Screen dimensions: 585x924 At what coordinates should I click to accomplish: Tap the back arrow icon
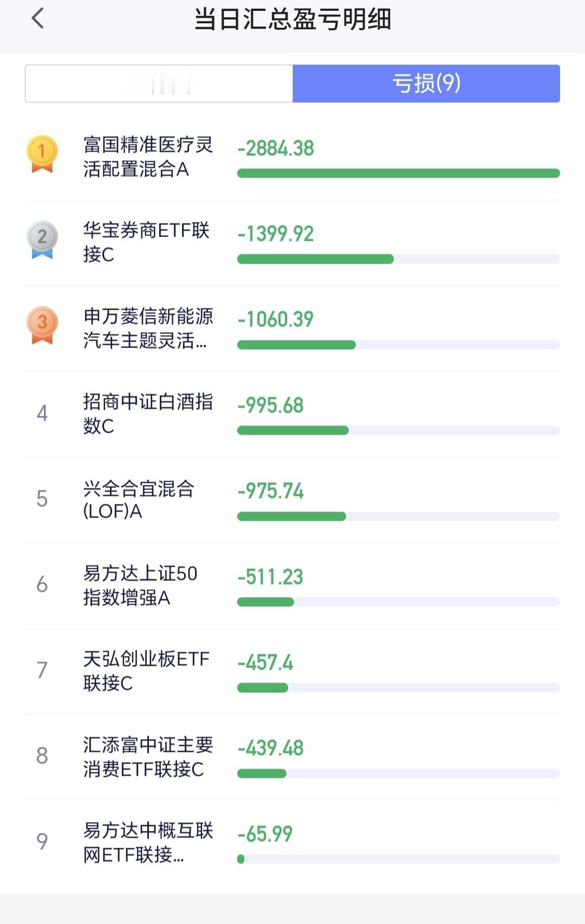[x=37, y=19]
